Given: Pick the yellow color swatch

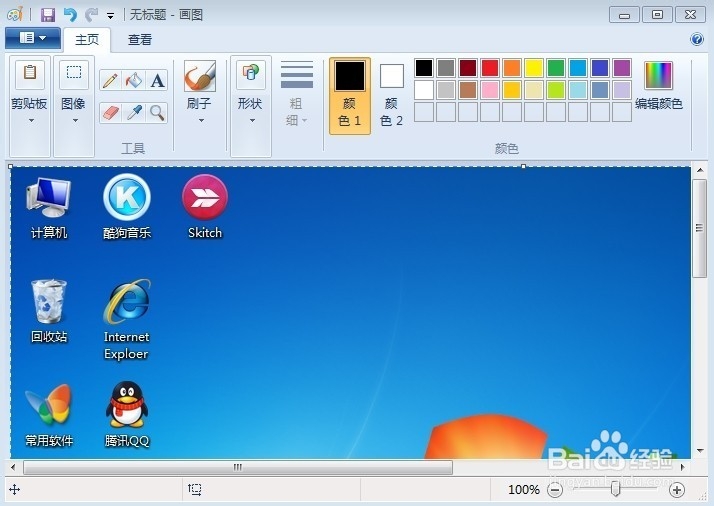Looking at the screenshot, I should click(x=534, y=68).
